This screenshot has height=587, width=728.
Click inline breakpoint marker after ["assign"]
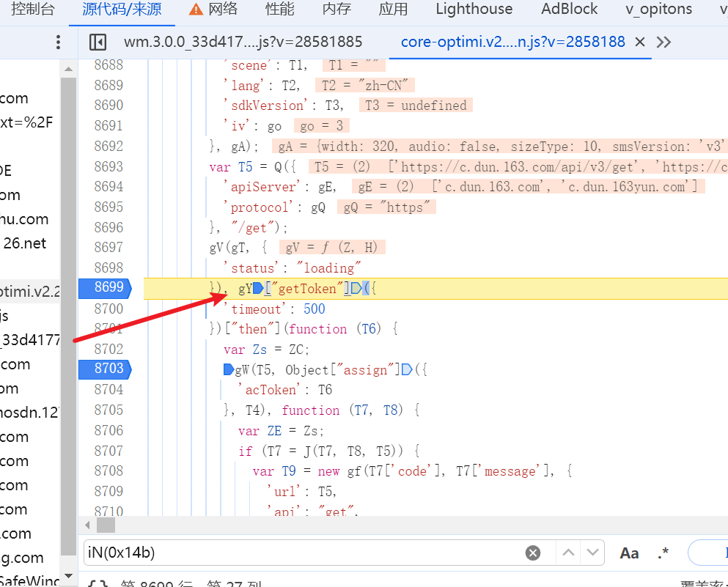407,370
